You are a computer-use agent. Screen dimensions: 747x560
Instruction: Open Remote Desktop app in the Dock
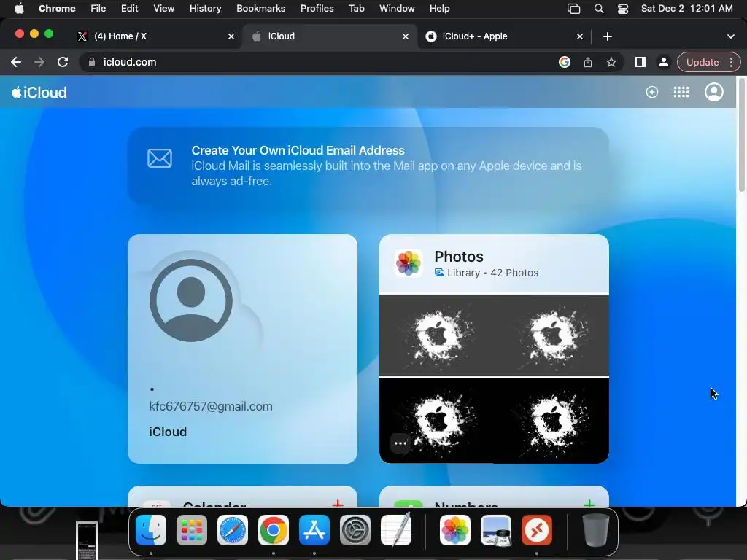(x=537, y=530)
